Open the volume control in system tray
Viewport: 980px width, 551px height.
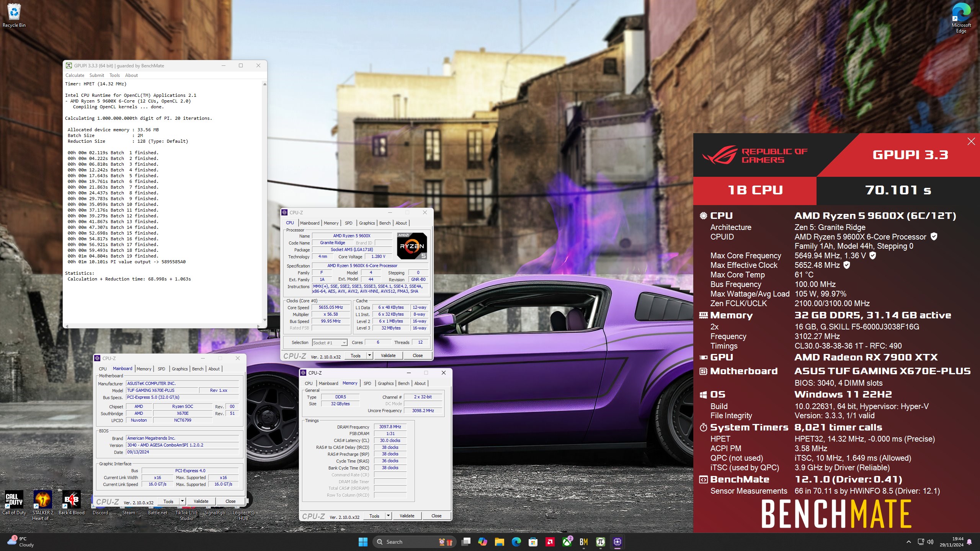tap(930, 542)
